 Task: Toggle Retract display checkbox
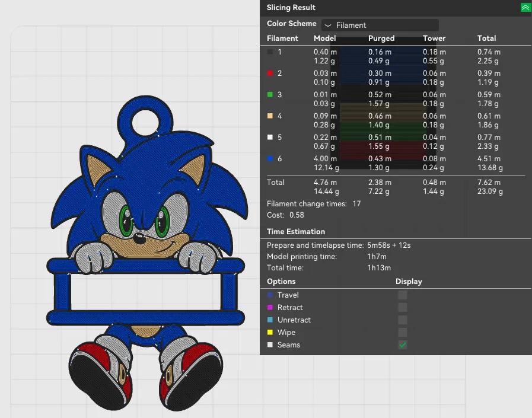pyautogui.click(x=402, y=307)
